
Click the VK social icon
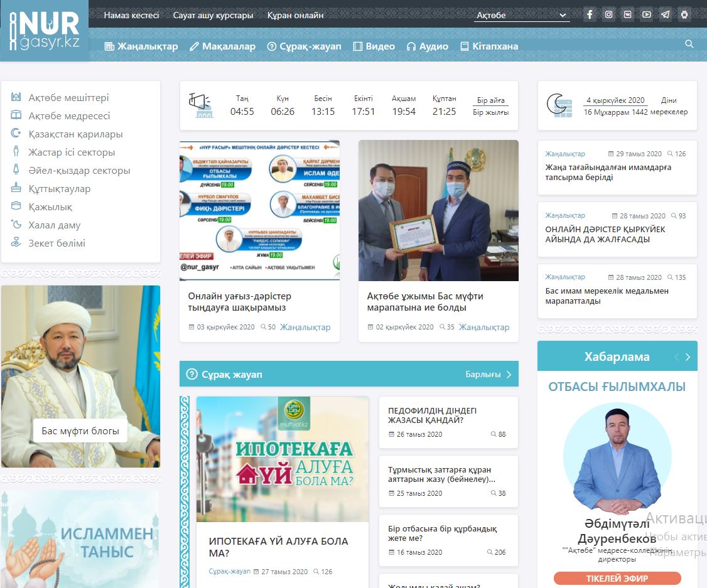click(x=627, y=14)
